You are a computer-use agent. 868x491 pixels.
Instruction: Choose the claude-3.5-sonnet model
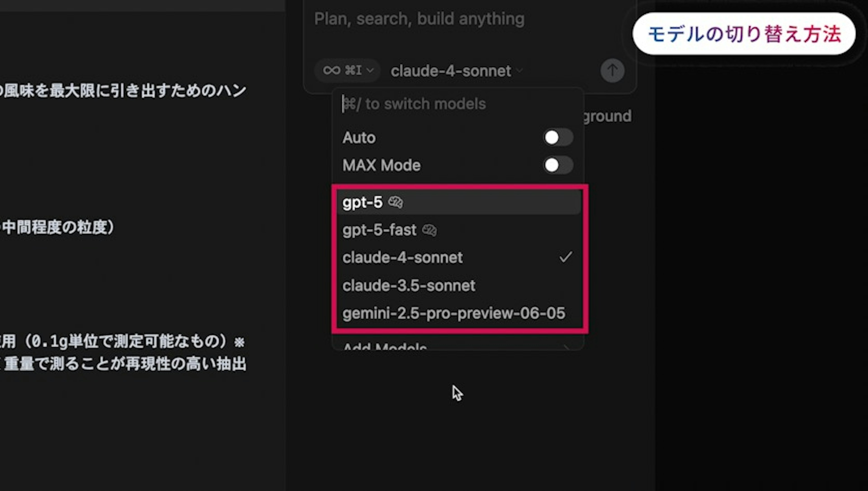(x=409, y=286)
